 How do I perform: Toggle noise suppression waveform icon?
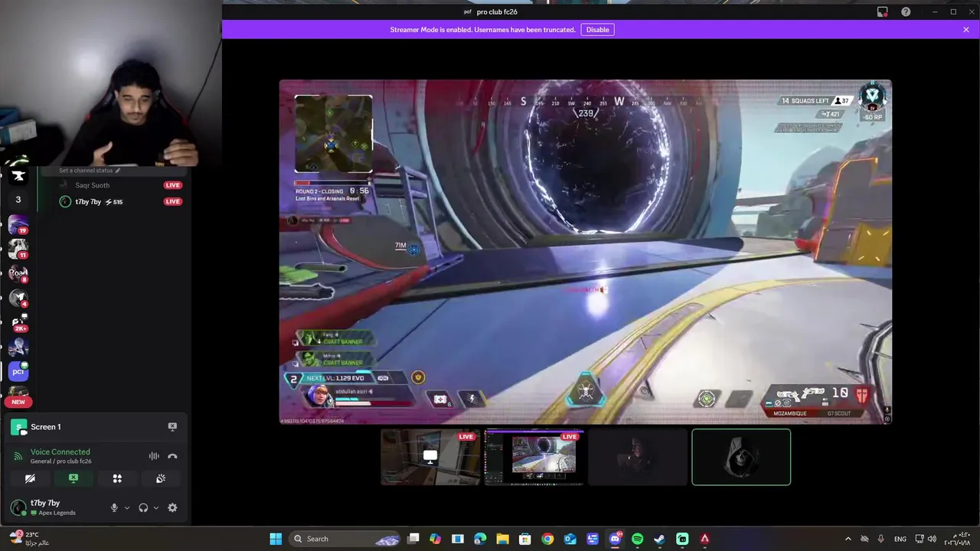click(154, 456)
